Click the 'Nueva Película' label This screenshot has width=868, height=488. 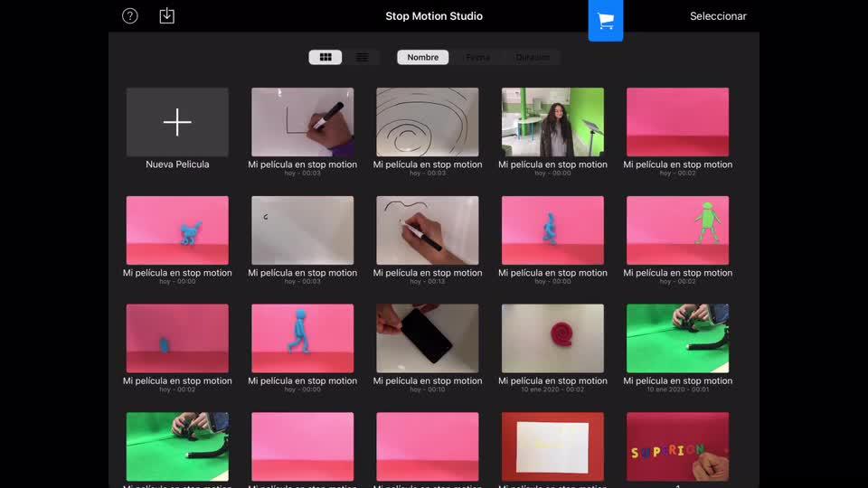coord(177,164)
